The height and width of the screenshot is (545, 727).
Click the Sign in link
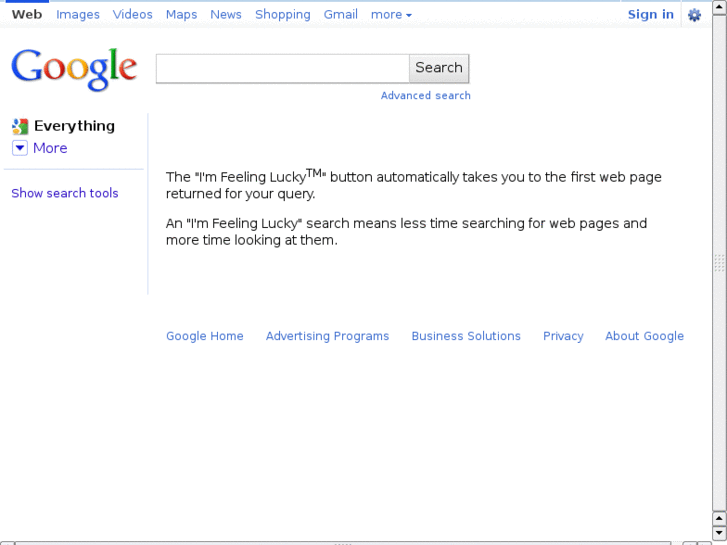pyautogui.click(x=651, y=15)
